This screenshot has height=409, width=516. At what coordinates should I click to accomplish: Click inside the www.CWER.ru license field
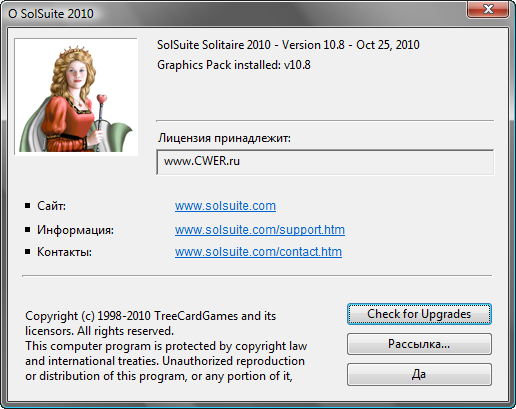tap(325, 162)
